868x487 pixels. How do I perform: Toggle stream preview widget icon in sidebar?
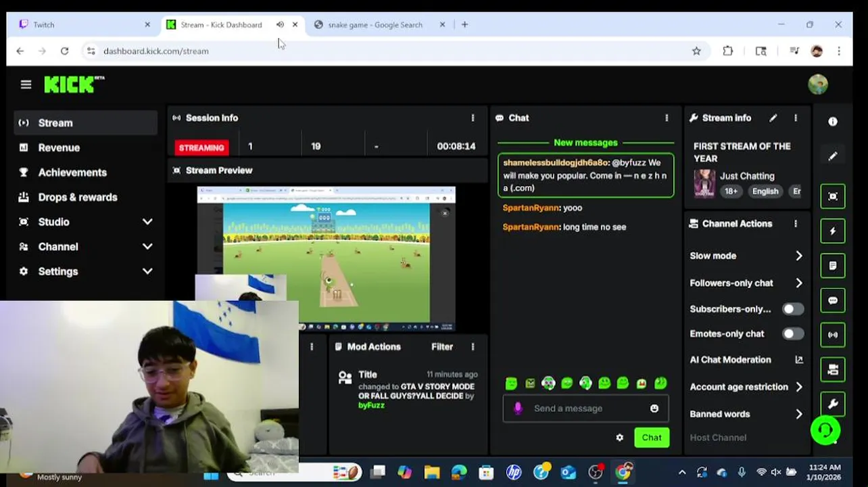click(833, 196)
